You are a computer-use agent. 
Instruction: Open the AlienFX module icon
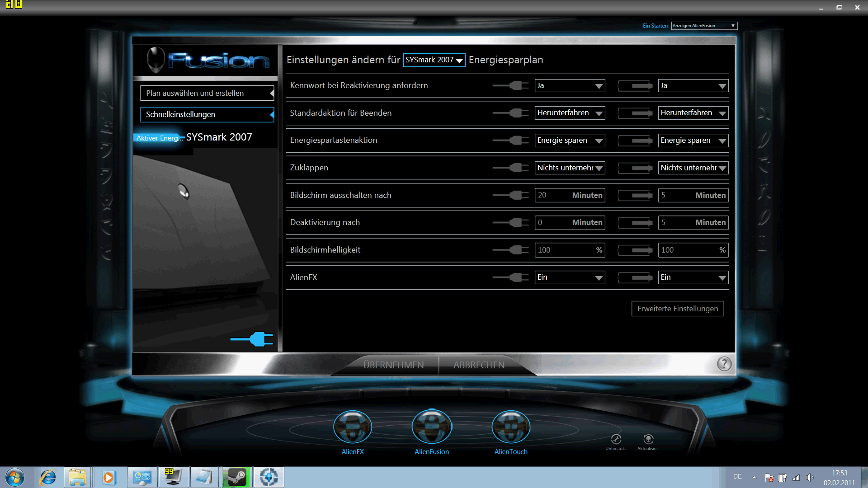coord(353,427)
